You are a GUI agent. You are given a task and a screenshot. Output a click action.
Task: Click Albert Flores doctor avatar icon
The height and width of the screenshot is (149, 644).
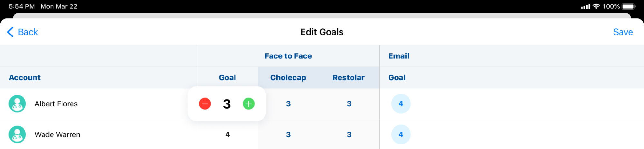pos(17,104)
